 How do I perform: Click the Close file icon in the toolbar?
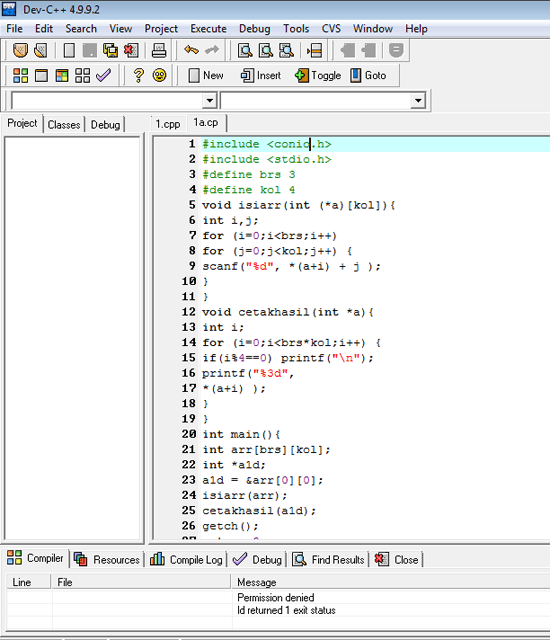pyautogui.click(x=131, y=51)
